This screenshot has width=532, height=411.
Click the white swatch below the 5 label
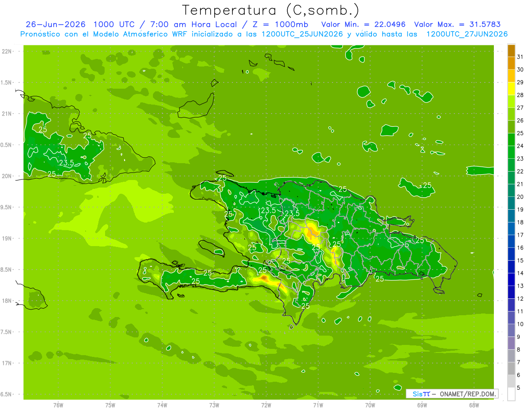point(511,394)
